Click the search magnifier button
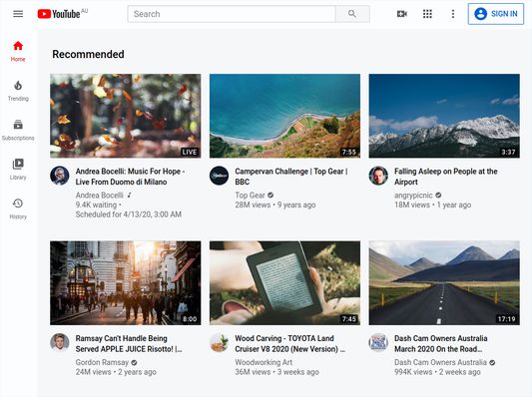 (x=352, y=14)
